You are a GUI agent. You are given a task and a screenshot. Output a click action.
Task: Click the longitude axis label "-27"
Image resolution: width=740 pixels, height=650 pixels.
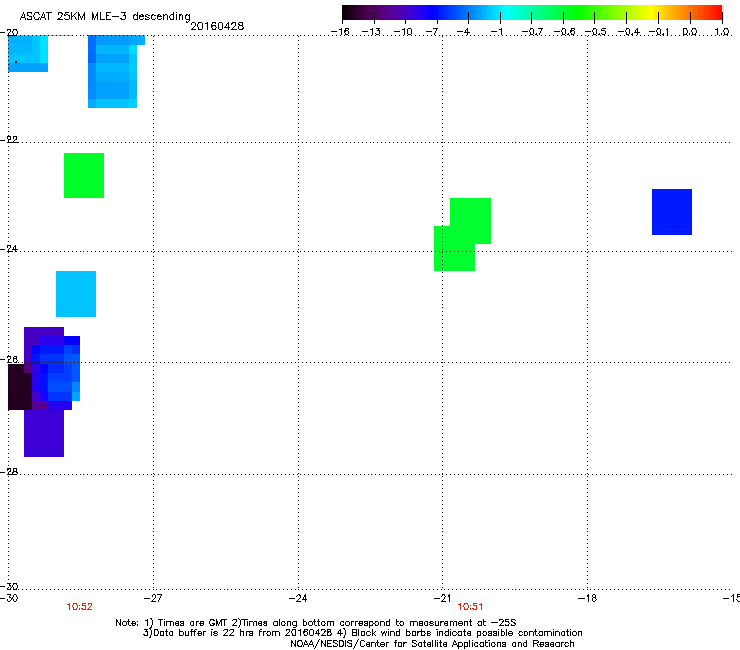click(153, 598)
